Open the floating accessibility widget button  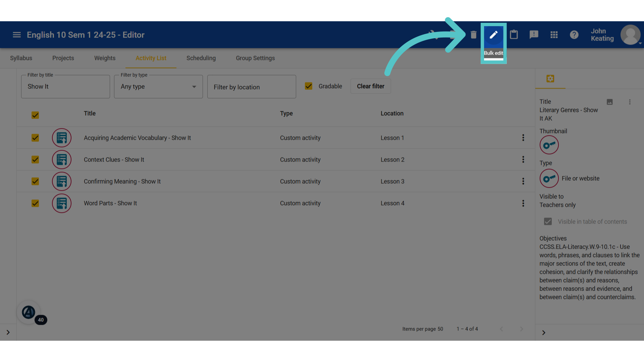[x=29, y=312]
